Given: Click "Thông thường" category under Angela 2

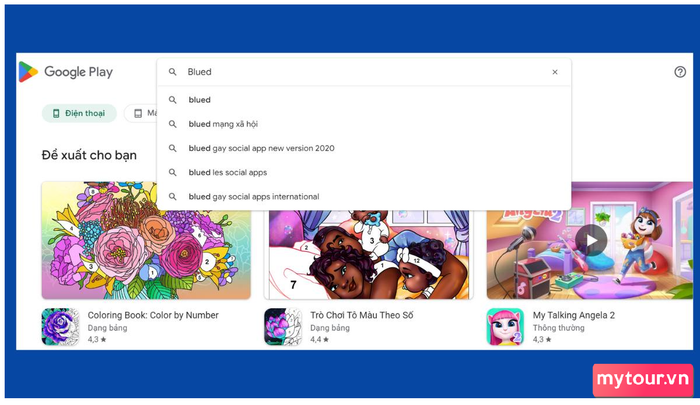Looking at the screenshot, I should coord(558,328).
